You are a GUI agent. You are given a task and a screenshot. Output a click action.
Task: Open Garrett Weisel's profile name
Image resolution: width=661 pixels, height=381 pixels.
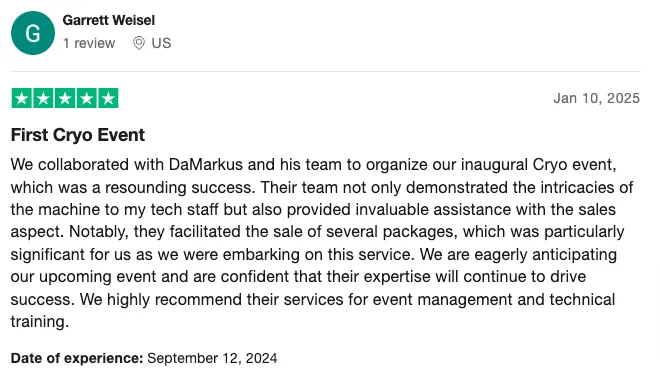pyautogui.click(x=109, y=20)
